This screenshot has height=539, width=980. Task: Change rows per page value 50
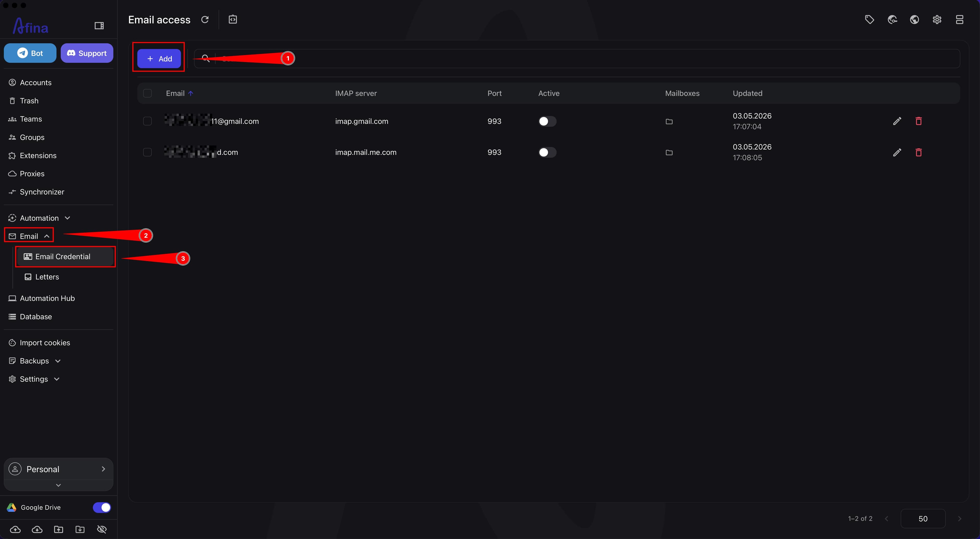[923, 518]
